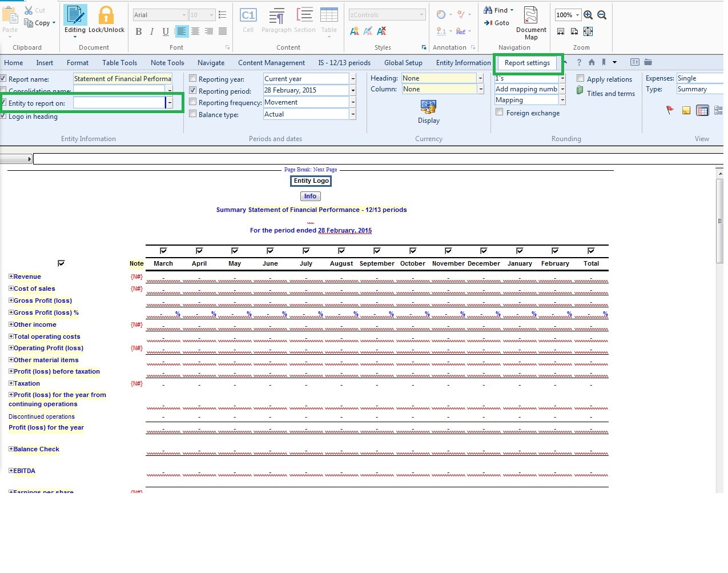Click the Report name input field
This screenshot has height=573, width=728.
click(x=122, y=79)
